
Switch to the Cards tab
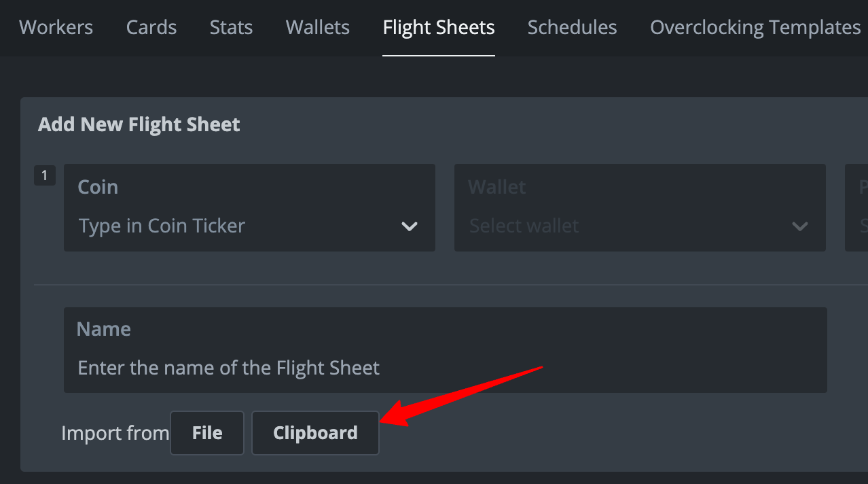[151, 27]
